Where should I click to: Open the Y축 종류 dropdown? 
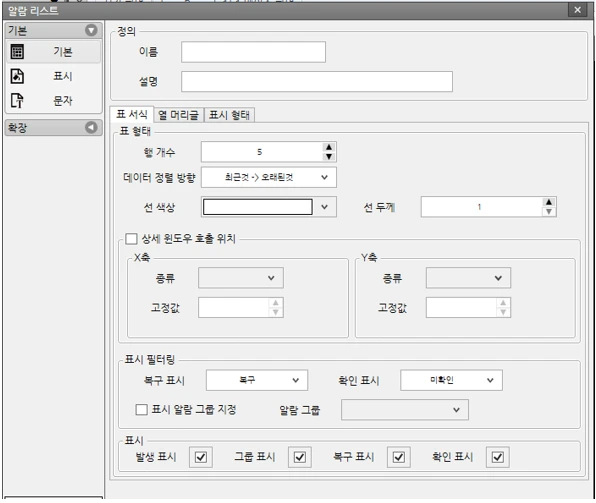click(x=468, y=278)
